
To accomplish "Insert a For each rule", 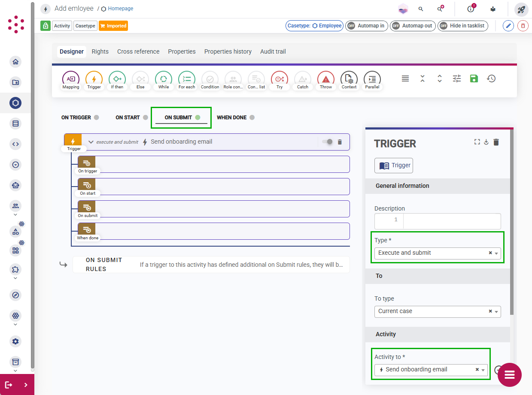I will point(187,80).
